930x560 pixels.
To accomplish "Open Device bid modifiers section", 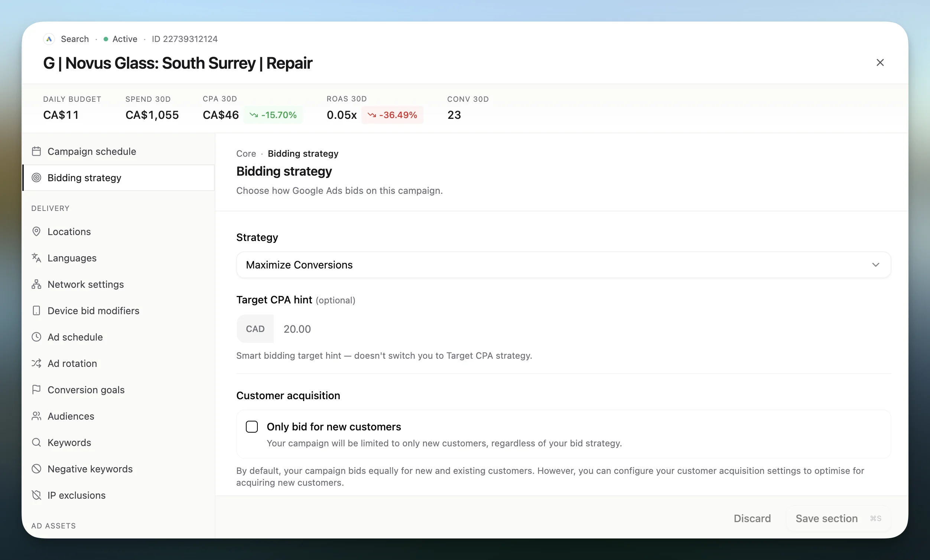I will pyautogui.click(x=118, y=310).
